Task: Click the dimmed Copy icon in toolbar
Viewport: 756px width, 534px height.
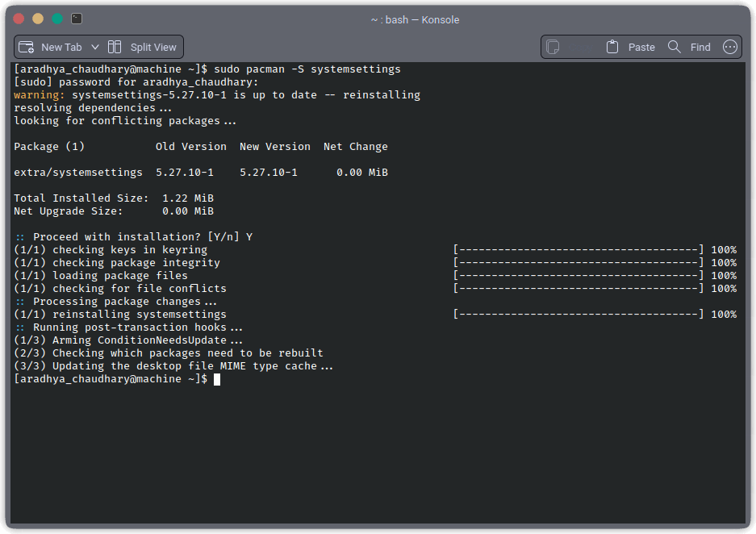Action: [x=553, y=48]
